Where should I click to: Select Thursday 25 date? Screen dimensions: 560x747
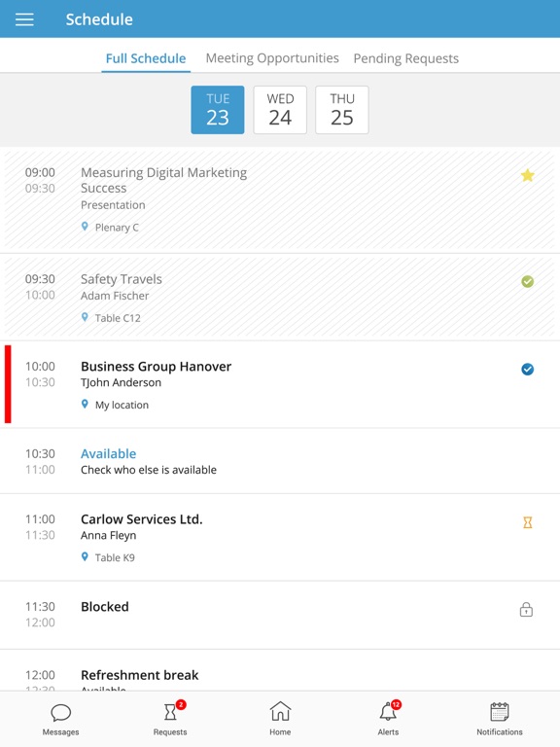[x=342, y=110]
